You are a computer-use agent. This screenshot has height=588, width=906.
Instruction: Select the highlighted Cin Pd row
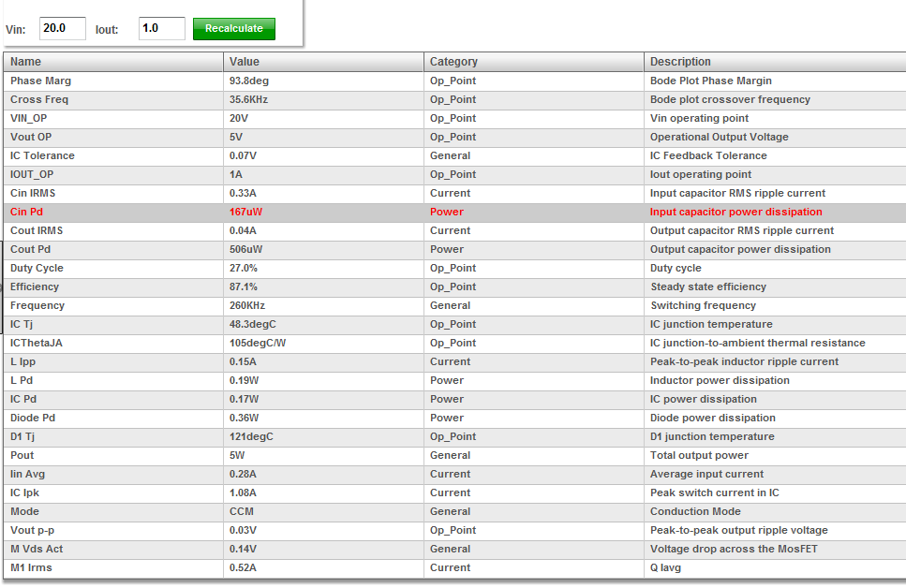click(454, 212)
